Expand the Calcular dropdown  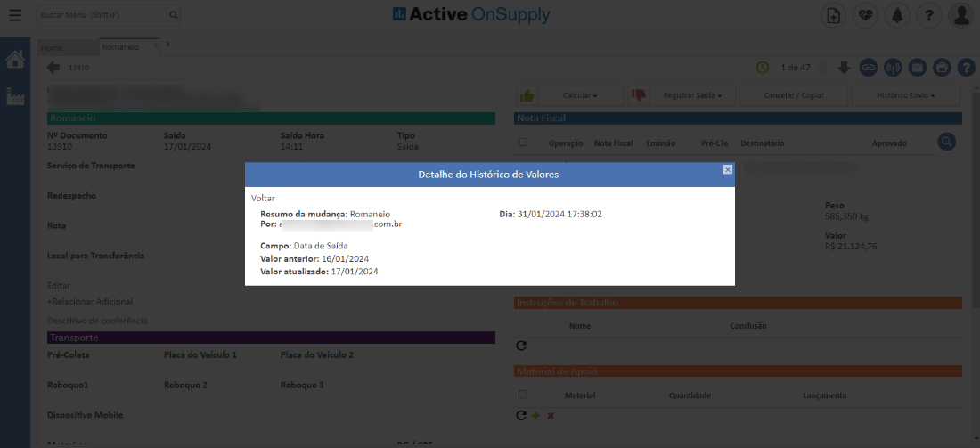[581, 95]
